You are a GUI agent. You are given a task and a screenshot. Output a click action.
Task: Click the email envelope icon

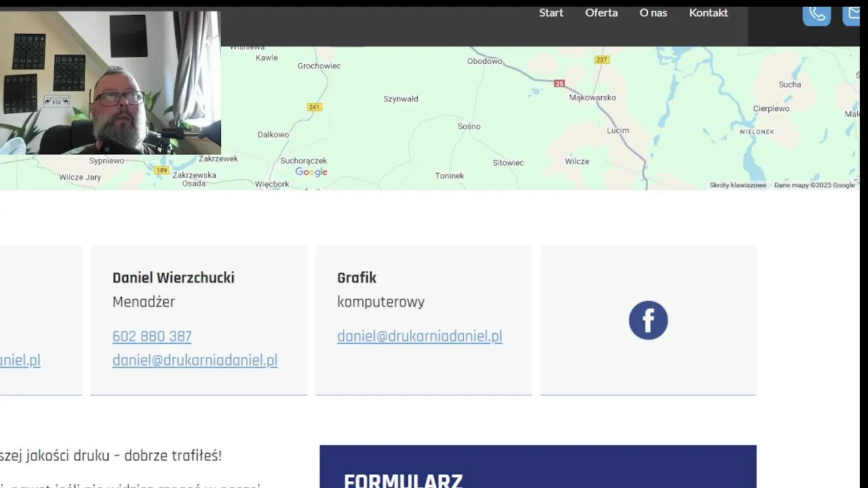tap(852, 15)
